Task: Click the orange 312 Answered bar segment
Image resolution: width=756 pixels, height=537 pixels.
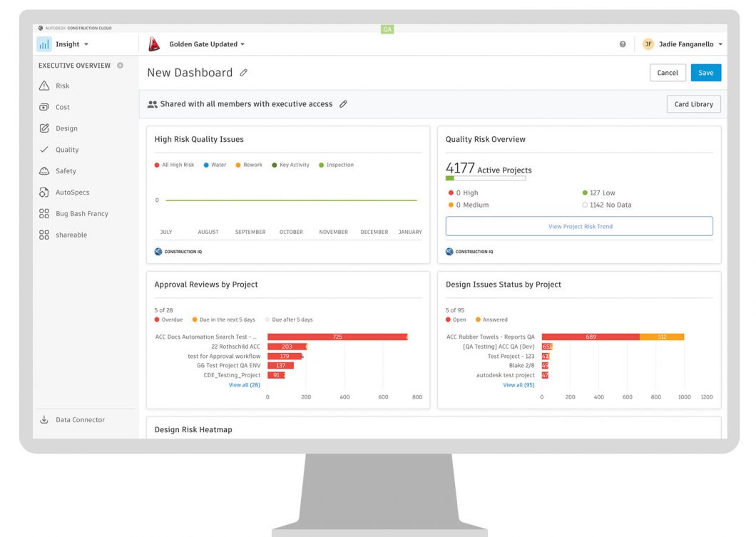Action: 662,337
